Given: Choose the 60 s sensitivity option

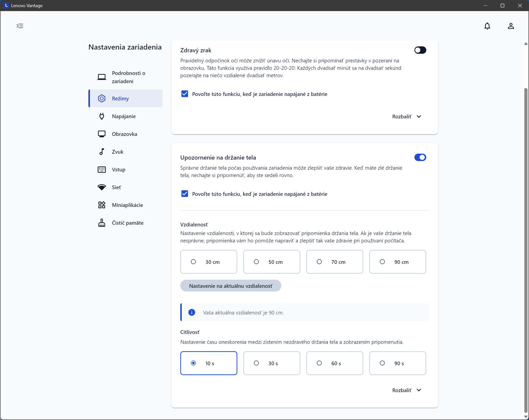Looking at the screenshot, I should (334, 363).
